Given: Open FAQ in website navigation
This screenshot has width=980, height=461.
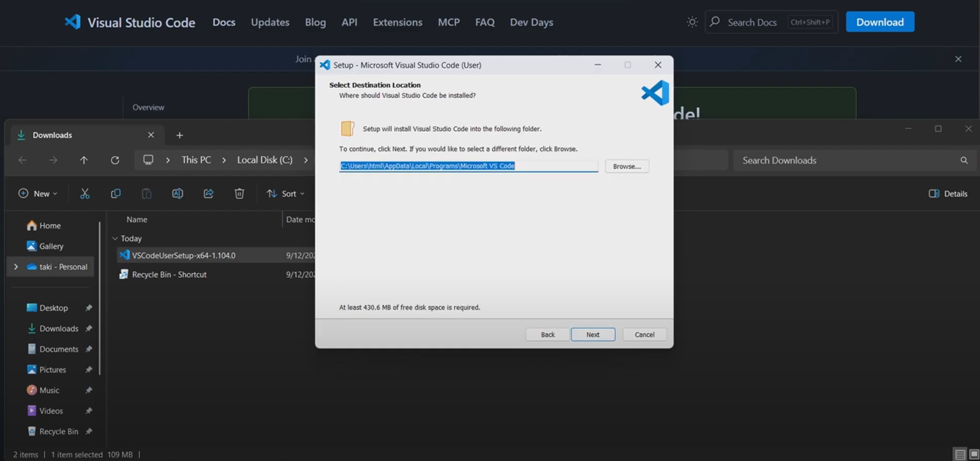Looking at the screenshot, I should click(x=485, y=22).
